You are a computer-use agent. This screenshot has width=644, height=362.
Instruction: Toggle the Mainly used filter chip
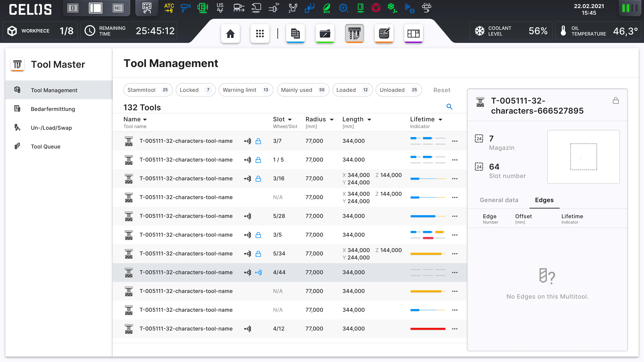[303, 90]
